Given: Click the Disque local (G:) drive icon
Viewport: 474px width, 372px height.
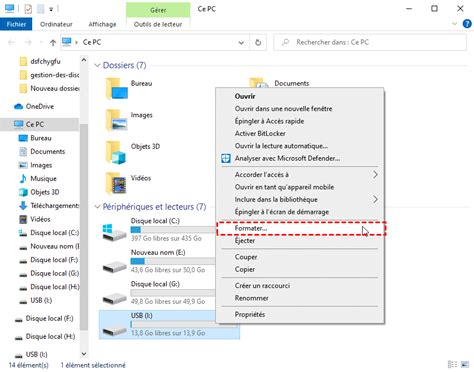Looking at the screenshot, I should coord(114,298).
